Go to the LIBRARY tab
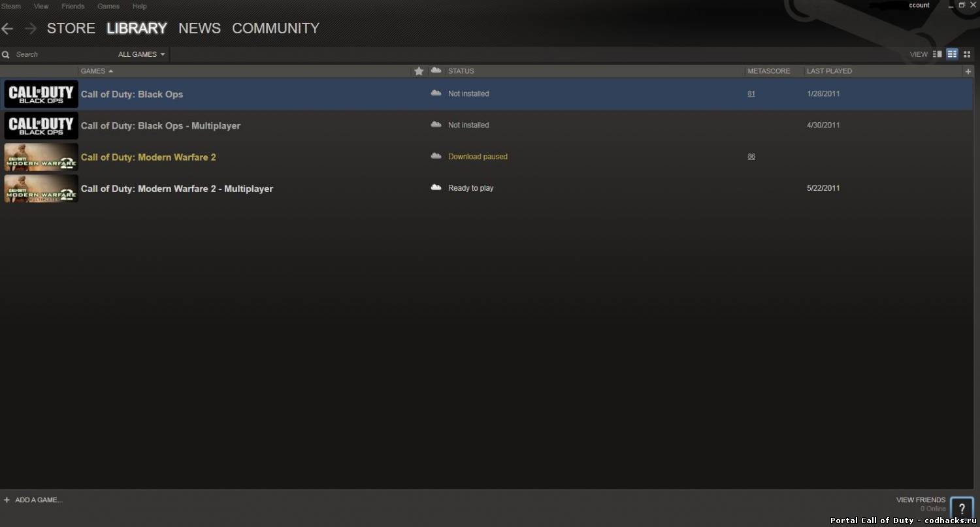The image size is (980, 527). coord(137,29)
